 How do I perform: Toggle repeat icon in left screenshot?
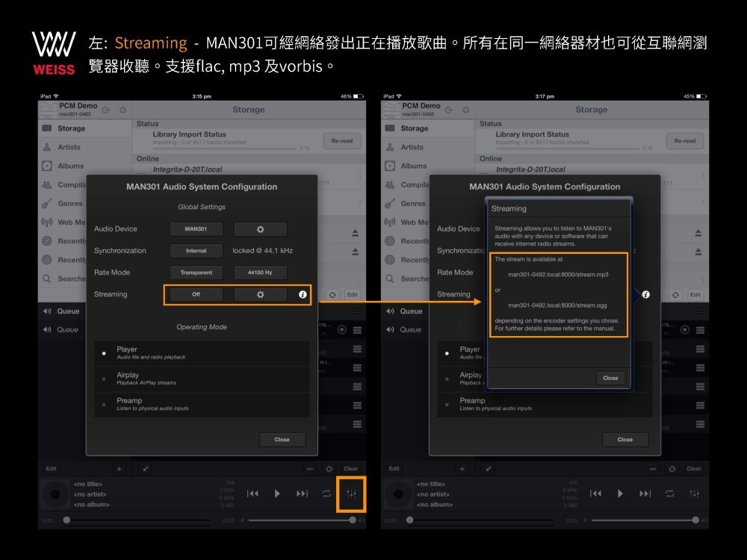pos(327,494)
